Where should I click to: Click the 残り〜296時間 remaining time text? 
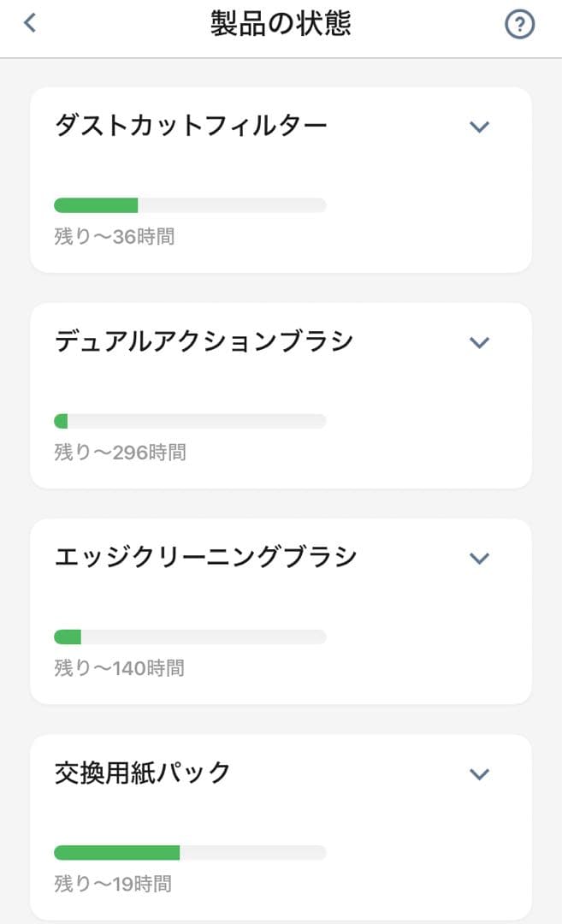(x=118, y=453)
